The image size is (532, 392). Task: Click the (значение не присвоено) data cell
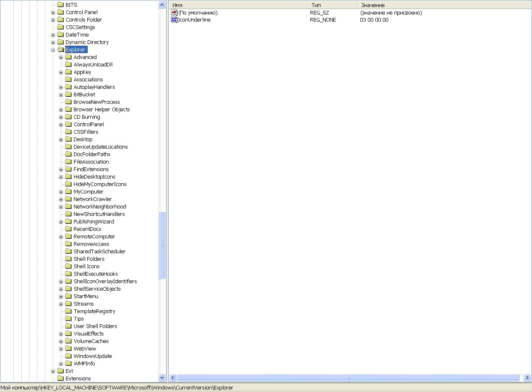(x=391, y=13)
